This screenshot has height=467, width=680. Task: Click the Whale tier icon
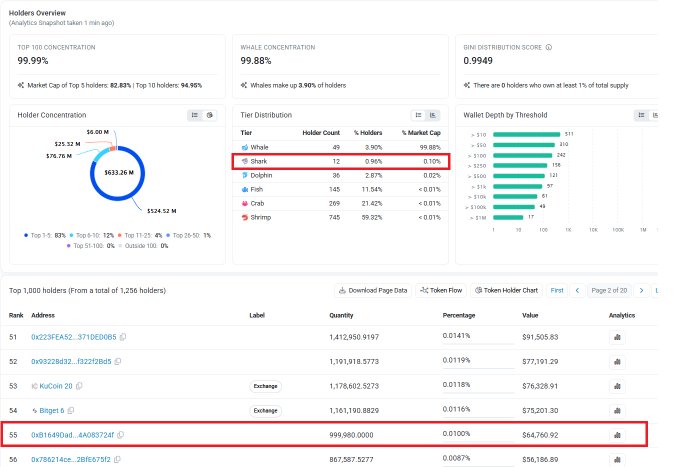coord(245,147)
